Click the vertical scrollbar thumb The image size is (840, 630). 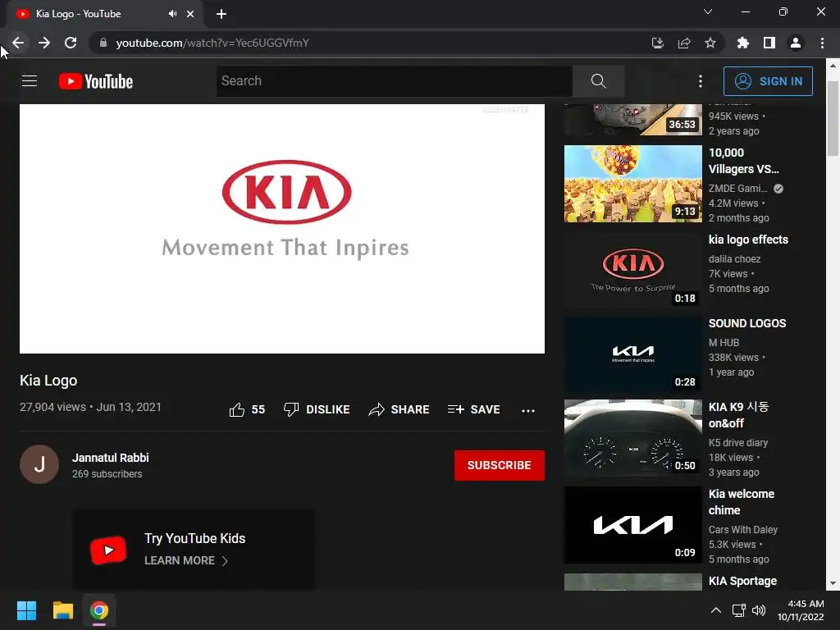point(833,119)
